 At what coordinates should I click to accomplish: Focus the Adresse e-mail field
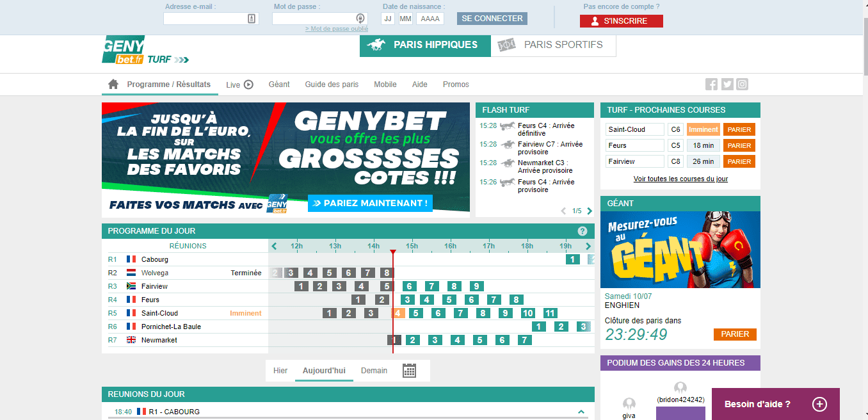coord(211,19)
